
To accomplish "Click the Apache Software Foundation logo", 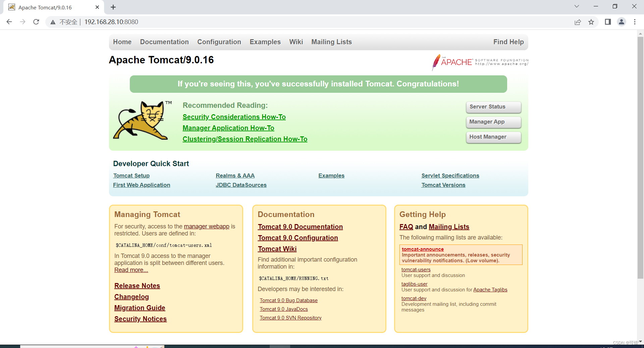I will (x=480, y=62).
